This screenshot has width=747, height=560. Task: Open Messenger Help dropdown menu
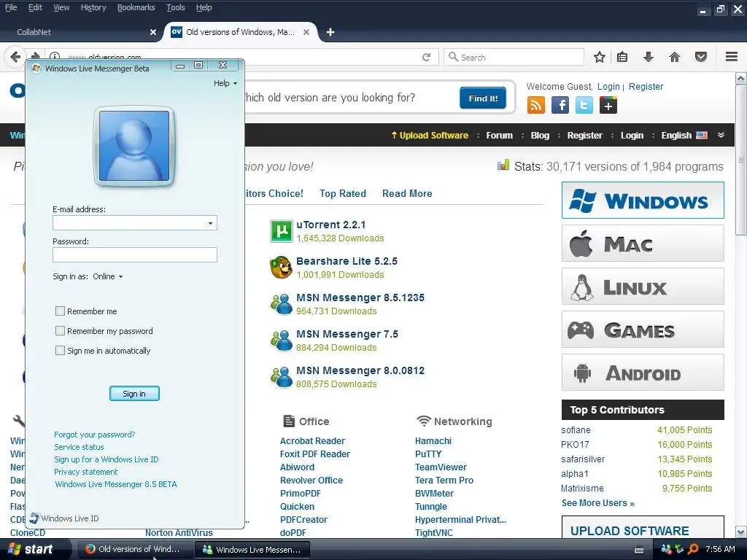[x=225, y=83]
